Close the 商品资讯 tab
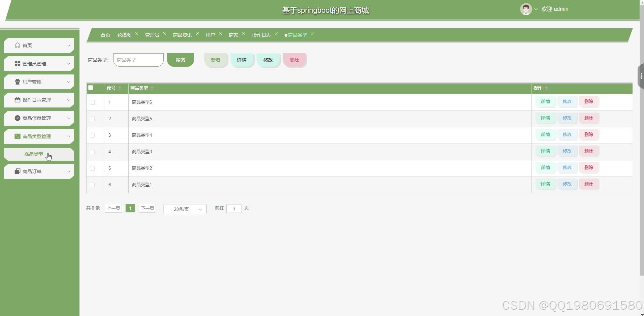This screenshot has width=644, height=316. (x=197, y=34)
